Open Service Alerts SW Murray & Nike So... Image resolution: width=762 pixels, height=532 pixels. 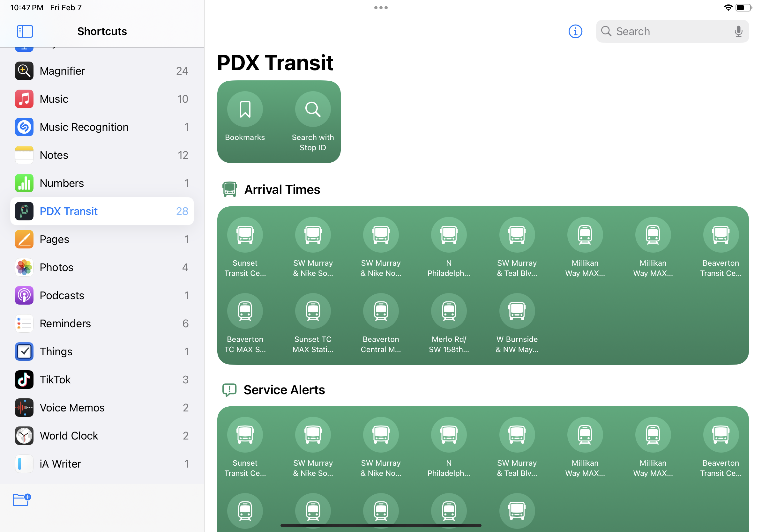pos(313,447)
